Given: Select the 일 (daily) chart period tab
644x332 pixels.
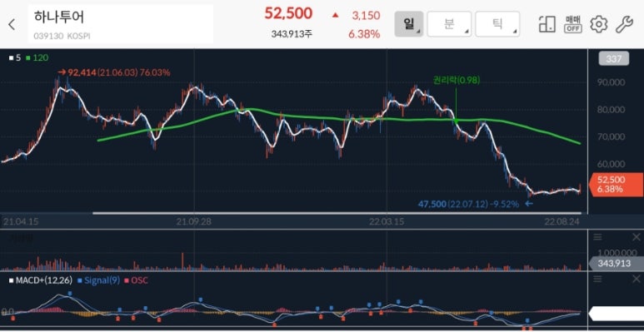Looking at the screenshot, I should (409, 24).
